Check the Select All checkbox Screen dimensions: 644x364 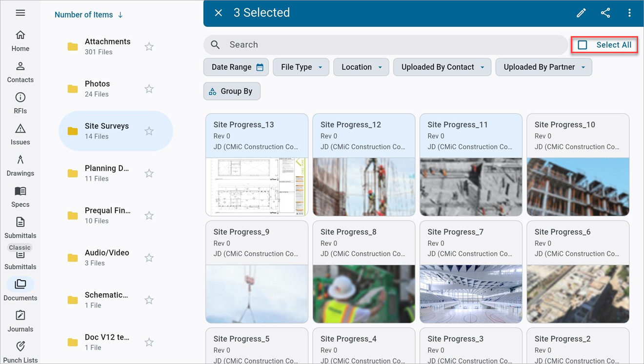point(583,45)
